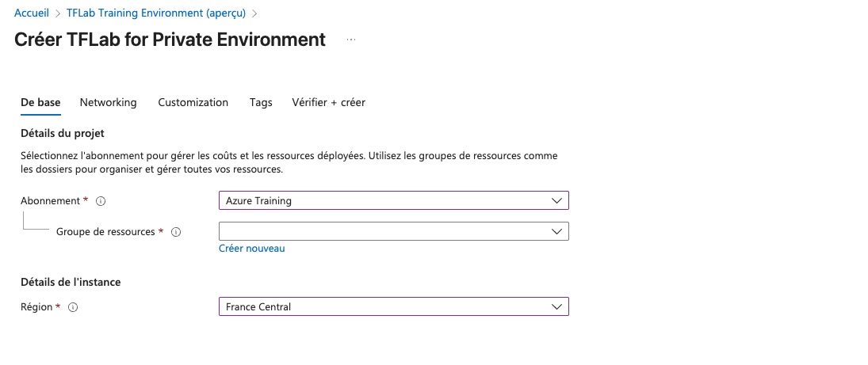Click the Créer nouveau link

[251, 249]
